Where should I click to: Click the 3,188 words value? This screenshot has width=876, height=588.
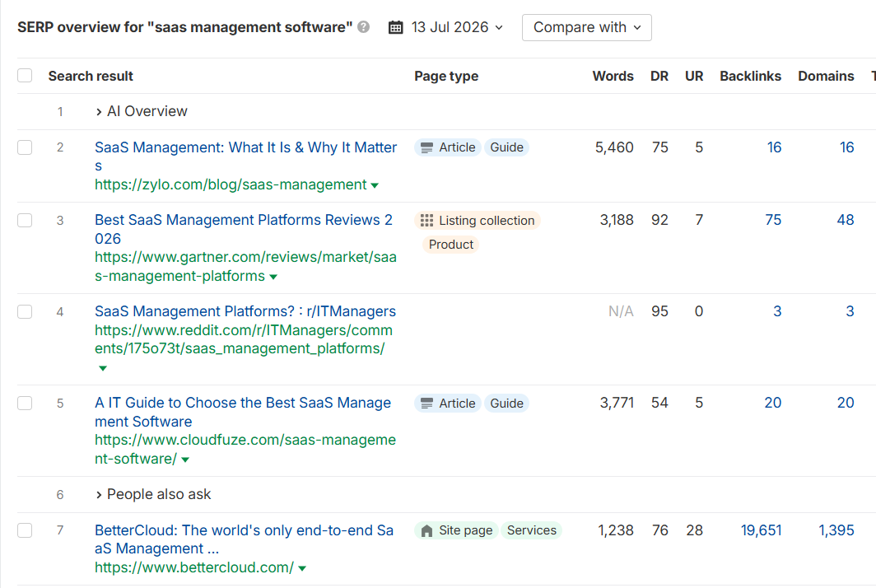(x=617, y=220)
